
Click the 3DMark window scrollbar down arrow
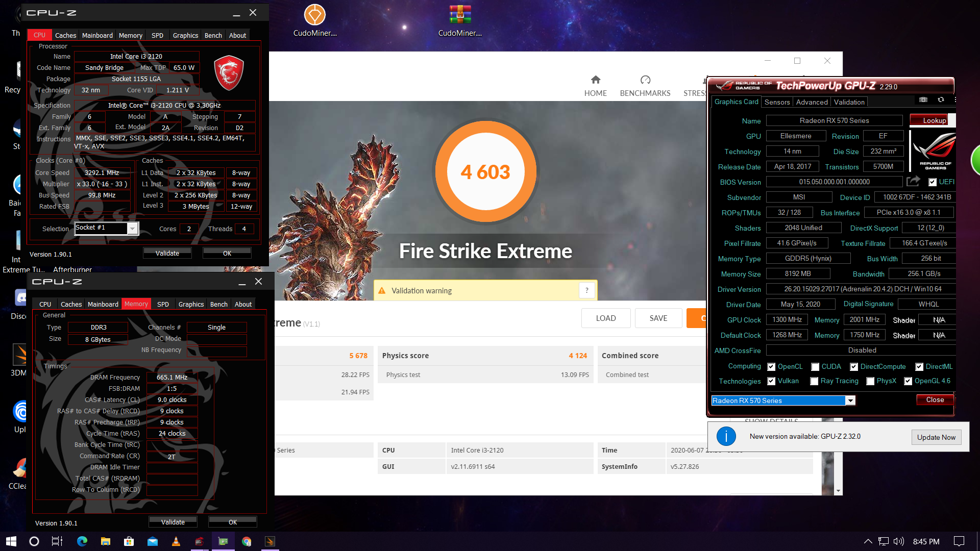838,491
